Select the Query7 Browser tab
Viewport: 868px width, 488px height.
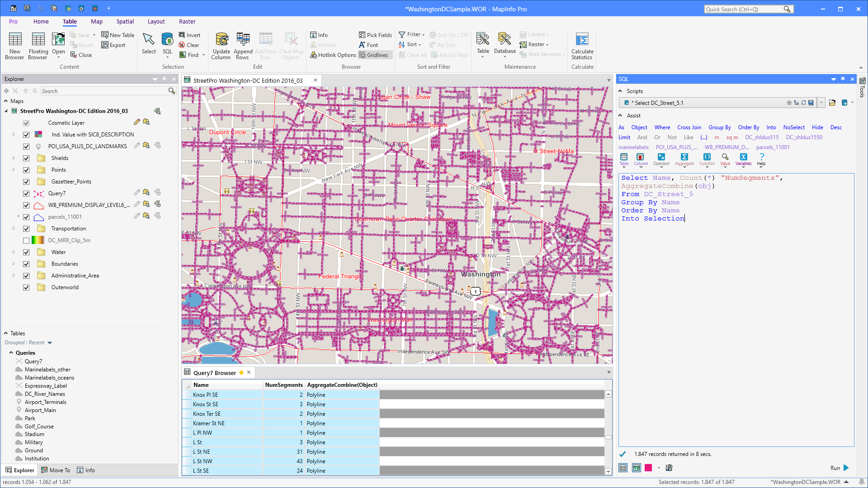click(x=215, y=372)
